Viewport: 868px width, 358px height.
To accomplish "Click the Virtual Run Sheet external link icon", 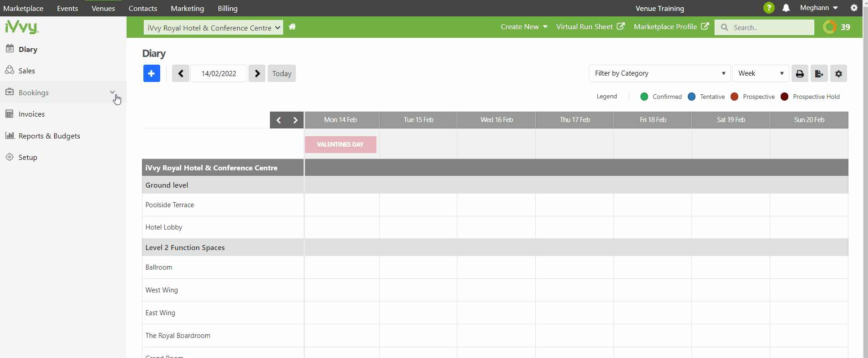I will coord(621,26).
